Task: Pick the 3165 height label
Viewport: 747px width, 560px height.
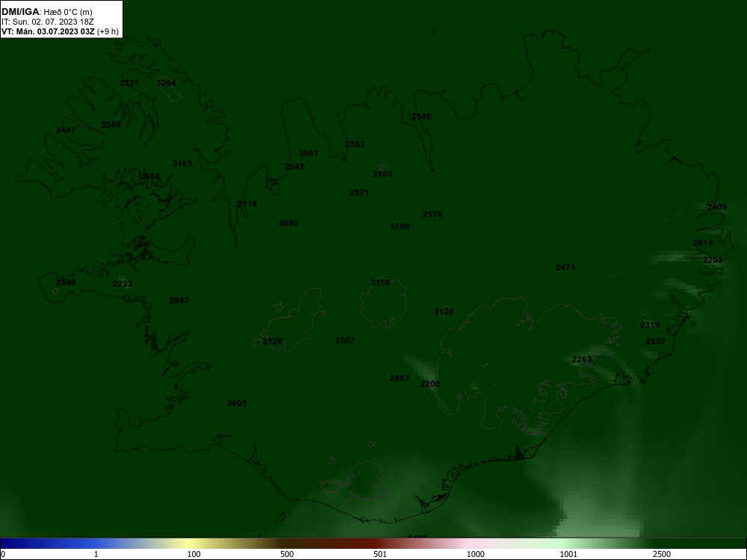Action: [x=182, y=164]
